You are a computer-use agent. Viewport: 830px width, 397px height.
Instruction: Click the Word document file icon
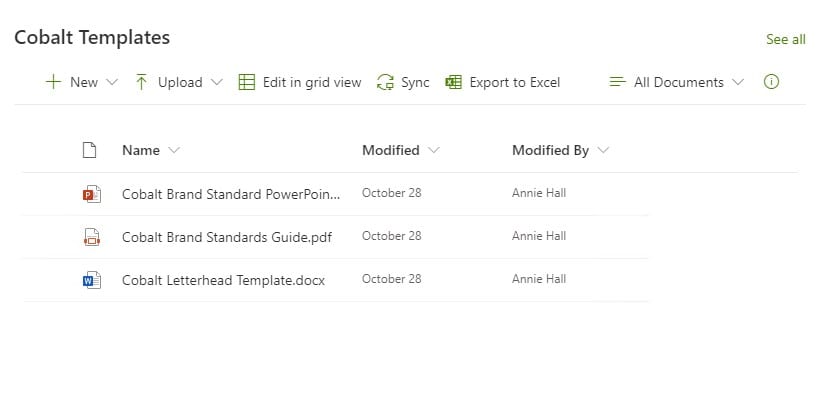point(92,280)
